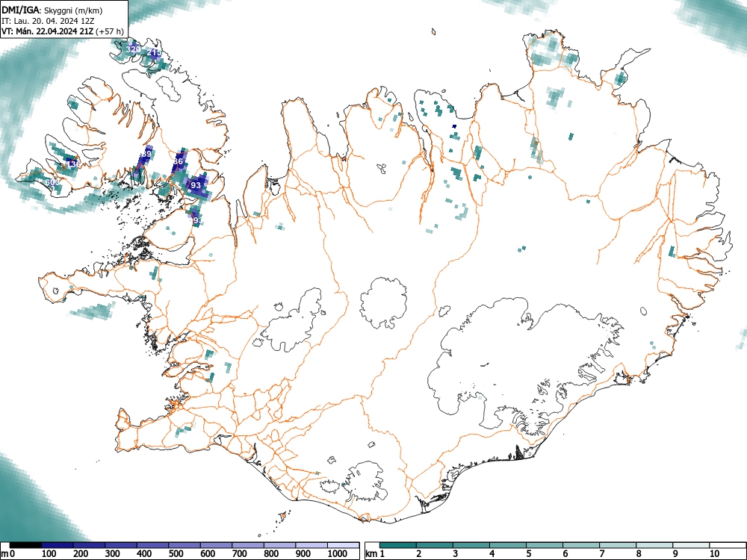
Task: Click the 1–2 km dark teal legend swatch
Action: (398, 545)
